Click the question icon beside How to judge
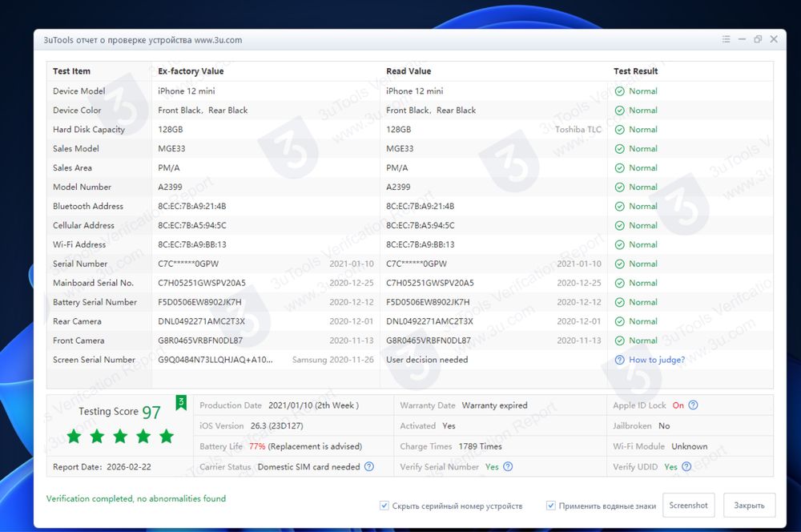The image size is (801, 532). pos(620,360)
